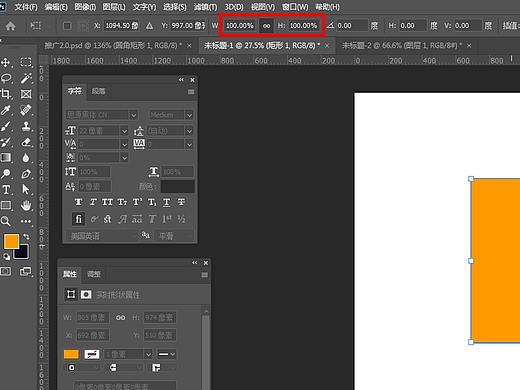Screen dimensions: 520x390
Task: Toggle Faux Italic in Character panel
Action: click(x=93, y=202)
